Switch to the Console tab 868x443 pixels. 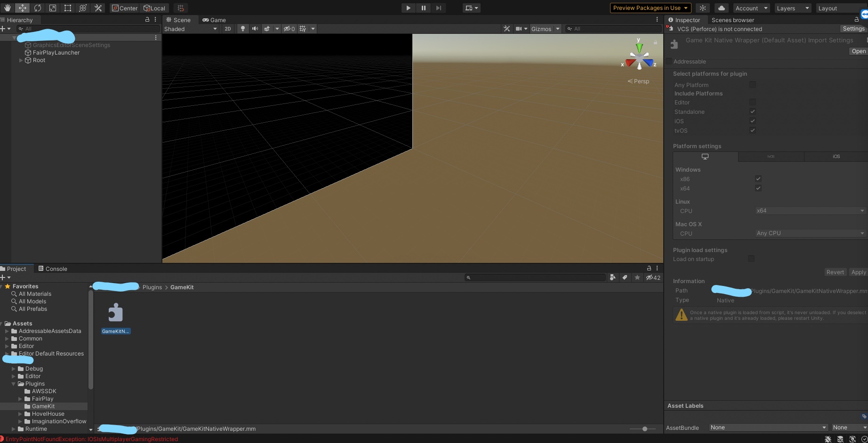tap(53, 269)
